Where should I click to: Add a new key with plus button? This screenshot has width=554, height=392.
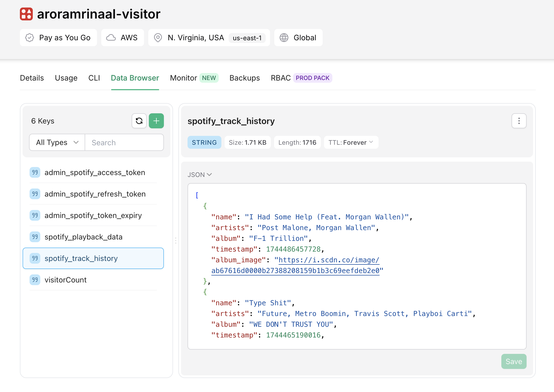[x=156, y=121]
